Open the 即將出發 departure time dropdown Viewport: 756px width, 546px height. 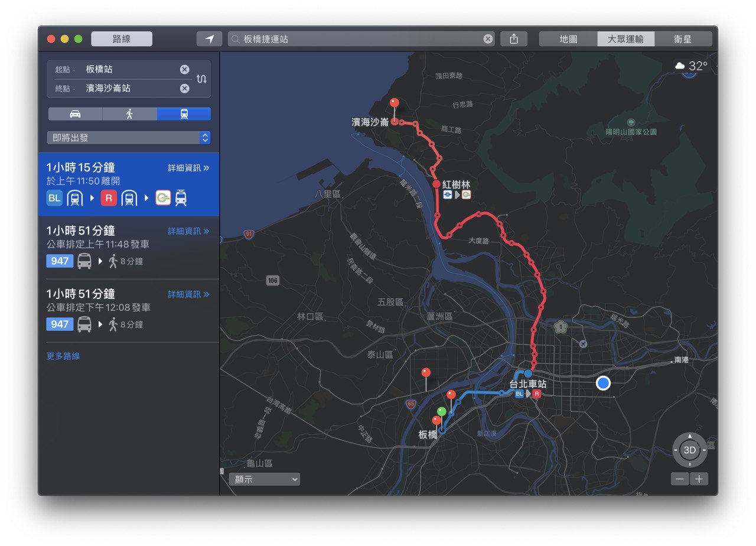click(129, 138)
